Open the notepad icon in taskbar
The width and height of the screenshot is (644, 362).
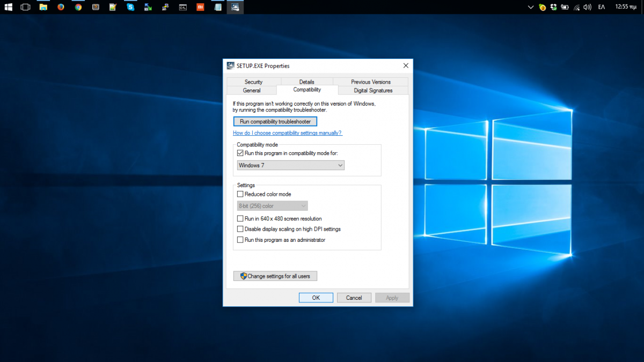(217, 8)
